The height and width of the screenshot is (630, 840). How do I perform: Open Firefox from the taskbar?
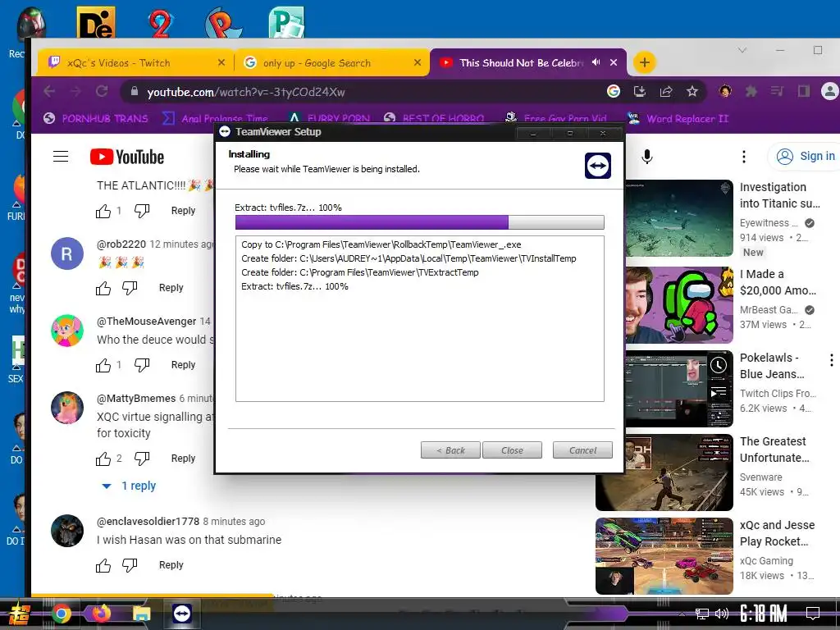[101, 613]
